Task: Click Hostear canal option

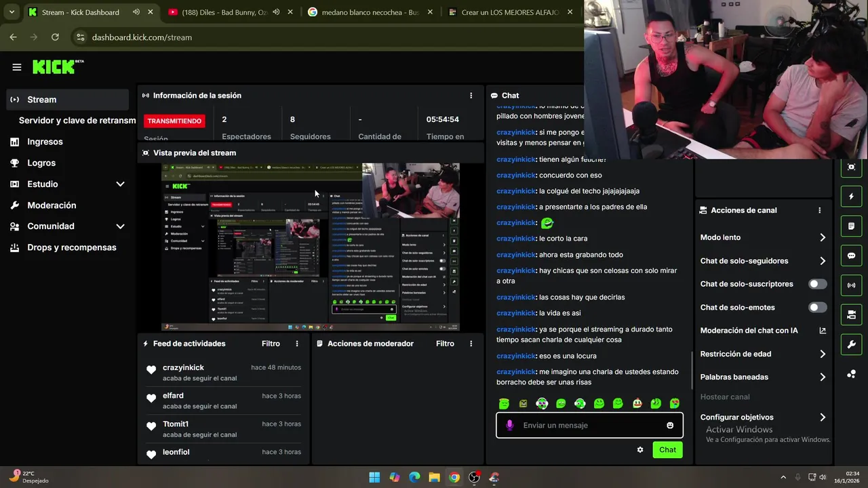Action: tap(725, 396)
